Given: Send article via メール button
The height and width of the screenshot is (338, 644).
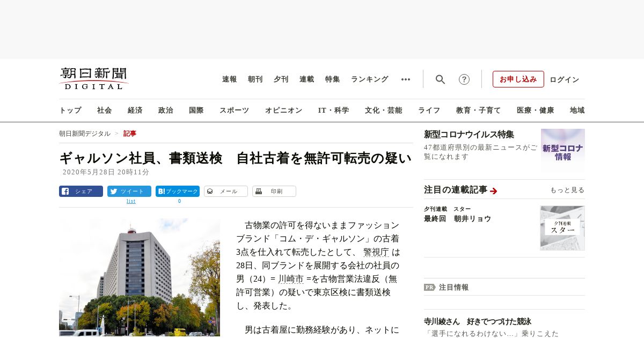Looking at the screenshot, I should 226,191.
